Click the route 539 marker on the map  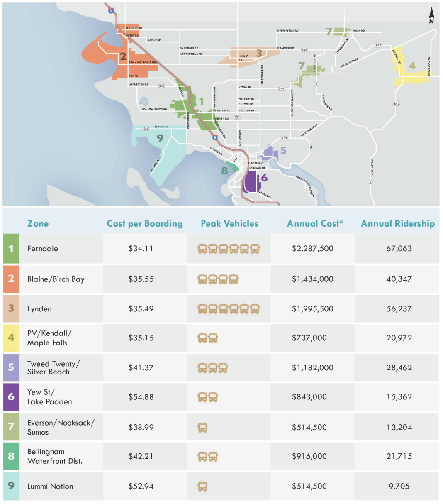pyautogui.click(x=236, y=117)
